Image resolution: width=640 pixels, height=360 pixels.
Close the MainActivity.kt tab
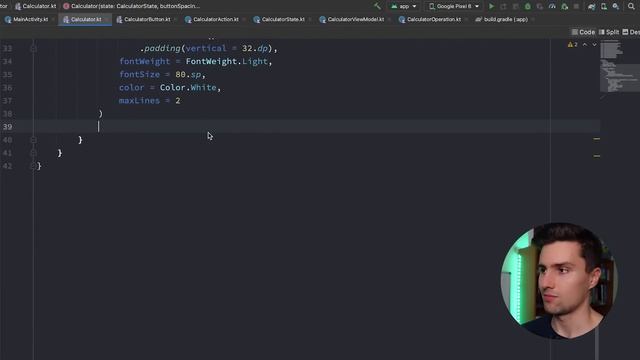pos(54,19)
